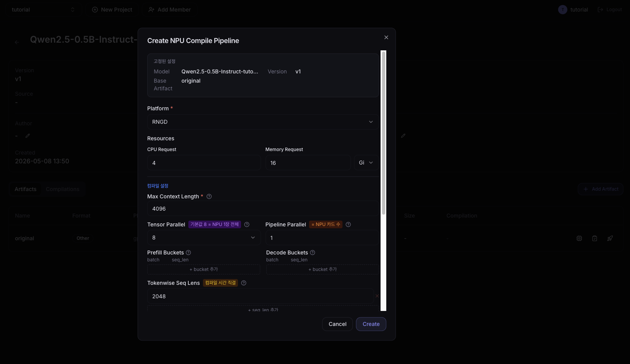Focus the Tokenwise Seq Lens 2048 field
Screen dimensions: 630x364
[260, 296]
